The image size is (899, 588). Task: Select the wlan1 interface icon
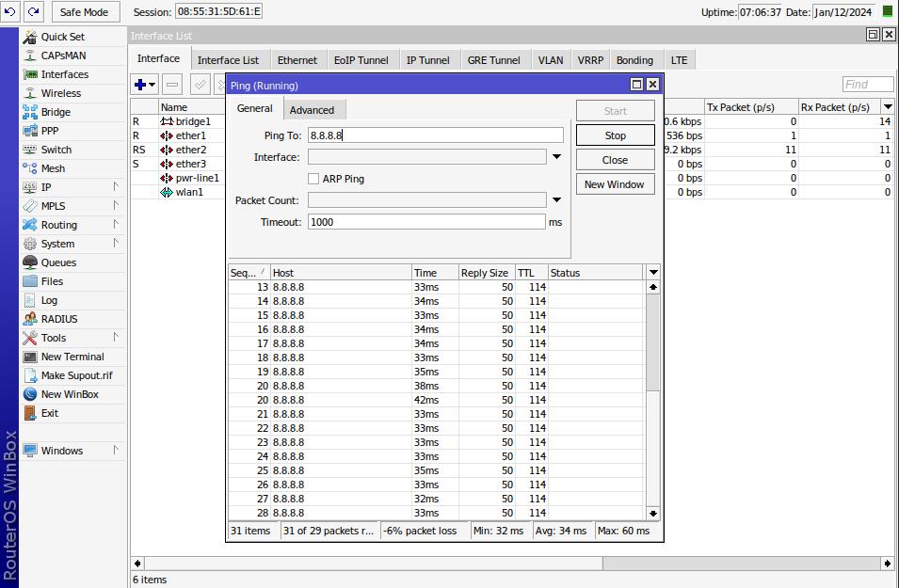coord(167,192)
